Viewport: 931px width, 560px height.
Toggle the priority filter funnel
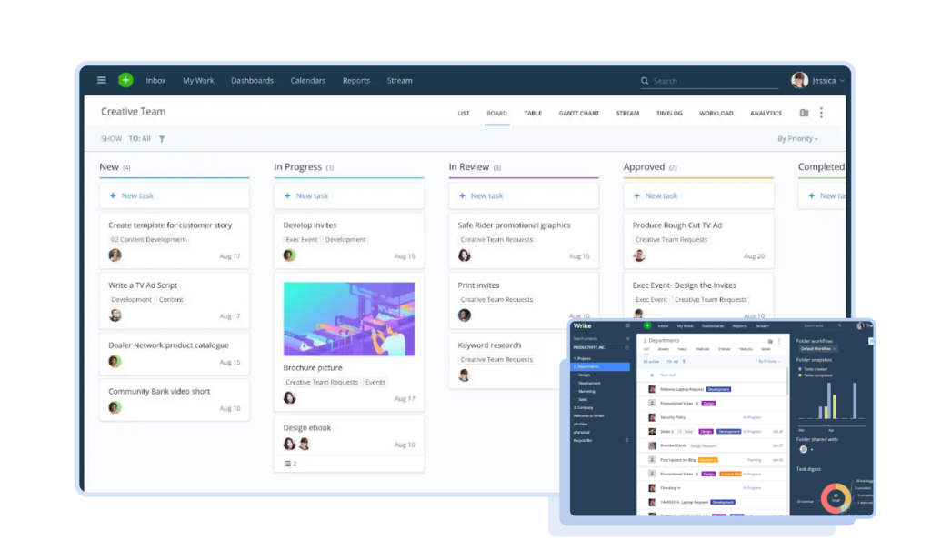tap(161, 138)
